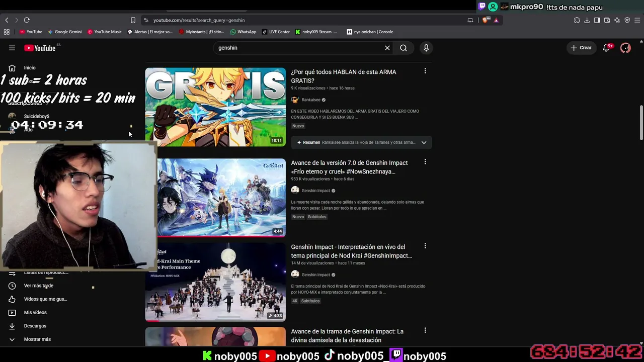Clear the genshin search query

[387, 48]
